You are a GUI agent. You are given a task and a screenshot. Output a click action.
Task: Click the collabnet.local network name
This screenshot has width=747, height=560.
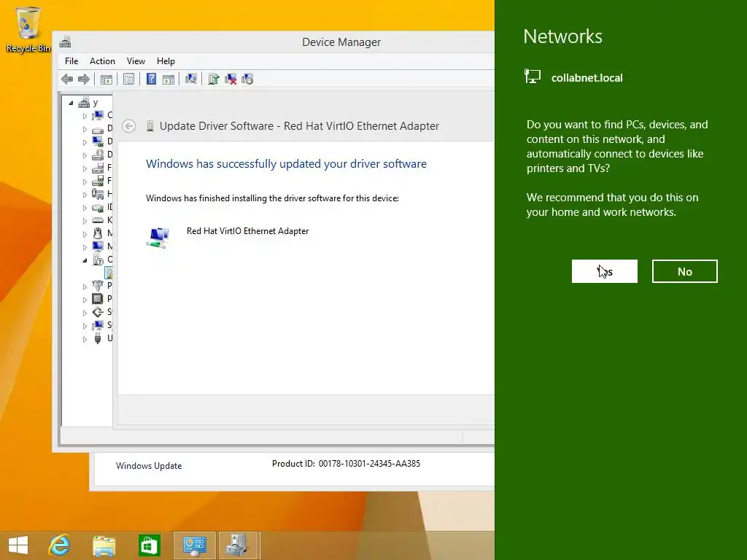pos(587,78)
